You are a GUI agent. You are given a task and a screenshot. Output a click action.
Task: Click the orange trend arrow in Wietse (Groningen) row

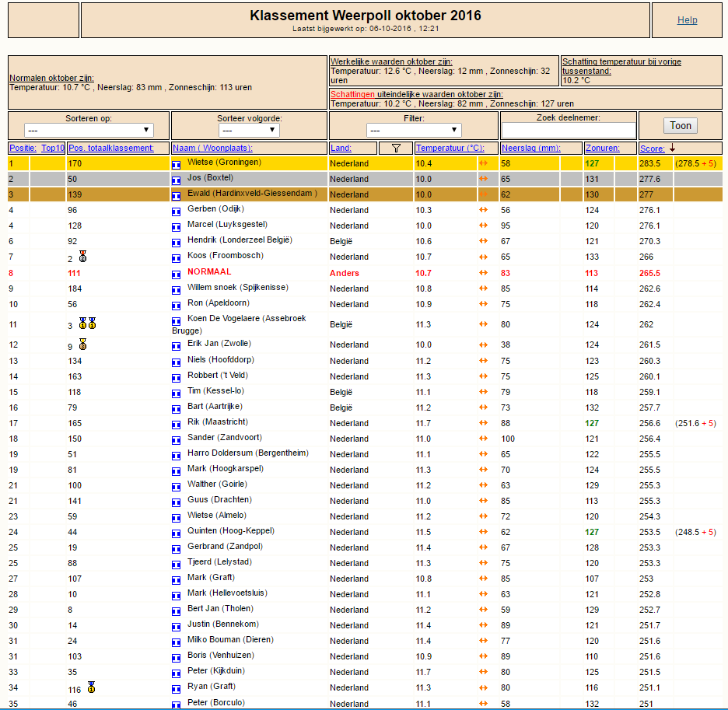tap(483, 163)
